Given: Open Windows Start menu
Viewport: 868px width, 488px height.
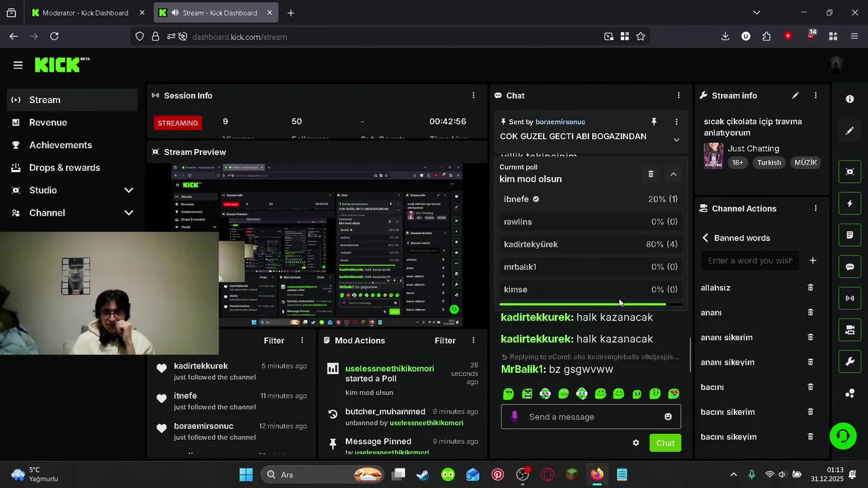Looking at the screenshot, I should tap(246, 474).
